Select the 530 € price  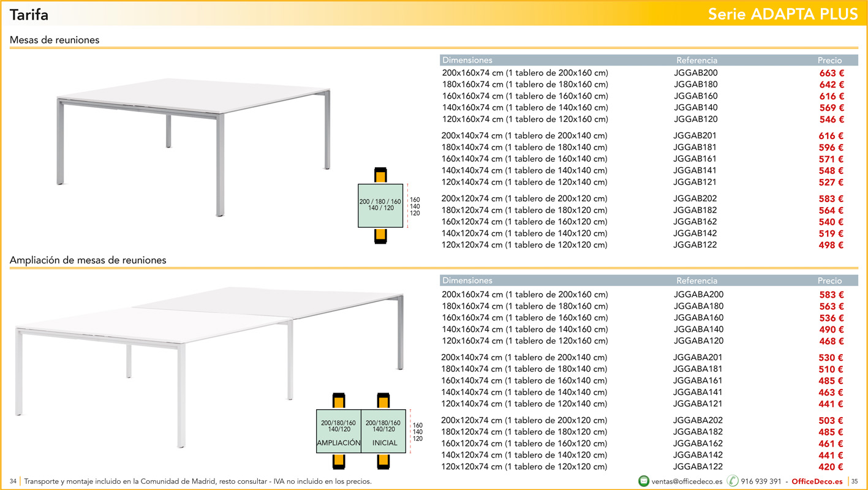point(831,358)
